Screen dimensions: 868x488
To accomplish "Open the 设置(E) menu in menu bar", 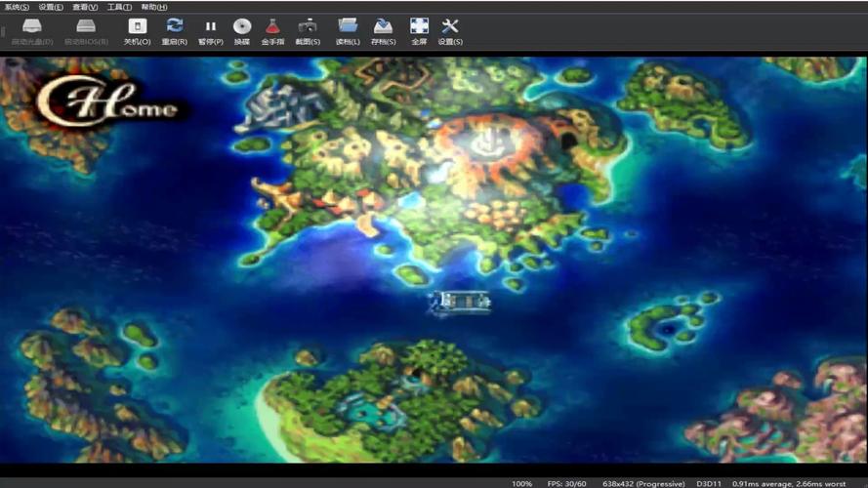I will coord(51,7).
